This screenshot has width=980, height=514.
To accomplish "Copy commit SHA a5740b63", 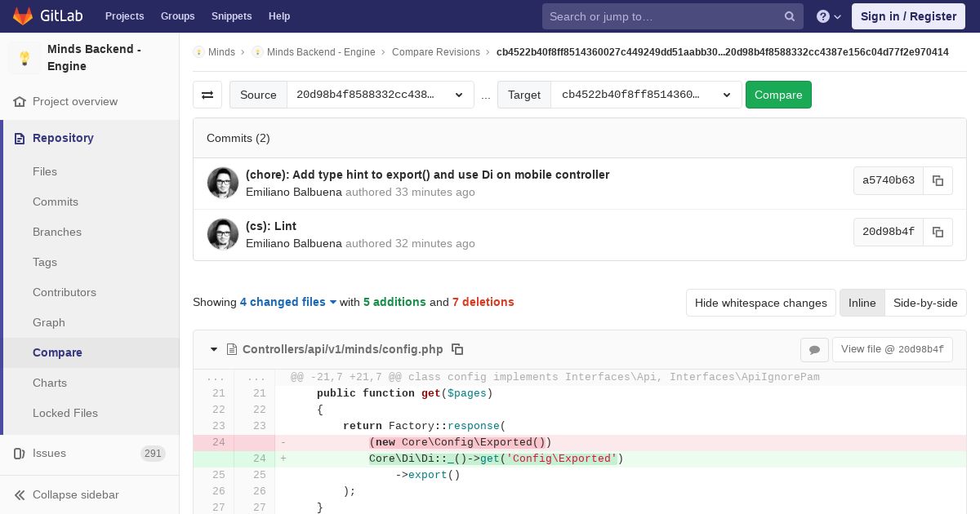I will tap(938, 180).
